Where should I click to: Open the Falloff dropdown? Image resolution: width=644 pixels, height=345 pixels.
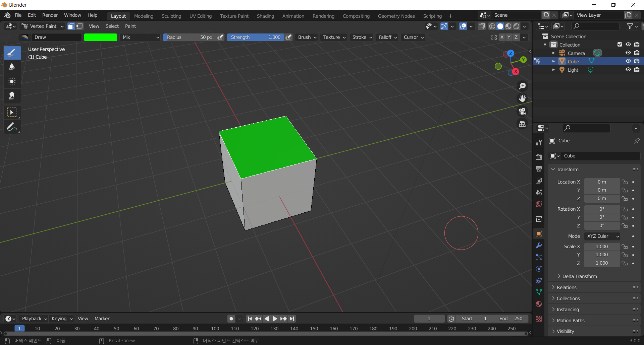coord(388,37)
